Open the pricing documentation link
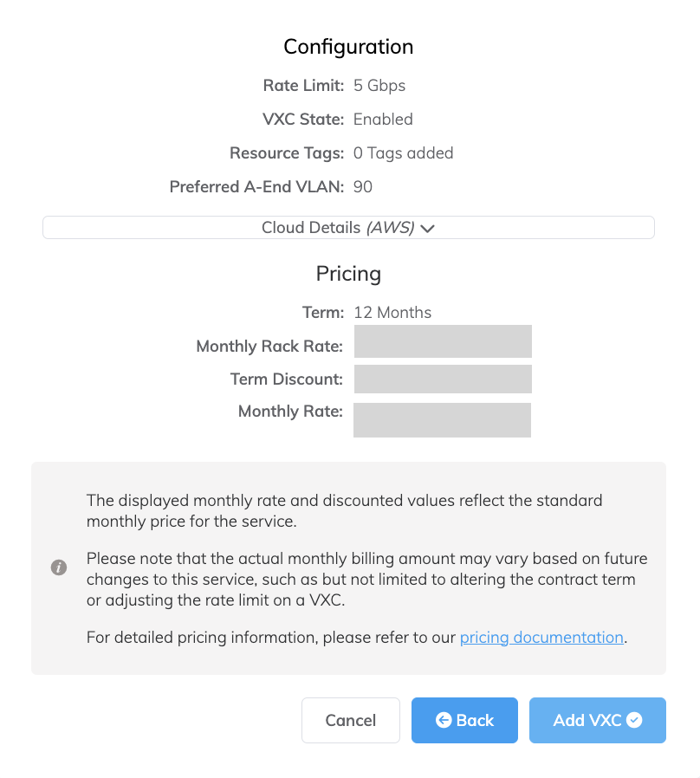Image resolution: width=700 pixels, height=778 pixels. coord(541,638)
